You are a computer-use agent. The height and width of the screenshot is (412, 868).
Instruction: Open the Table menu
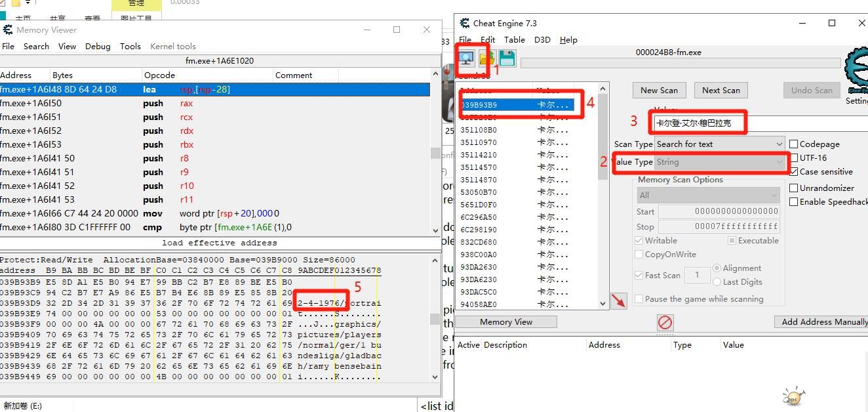coord(515,39)
